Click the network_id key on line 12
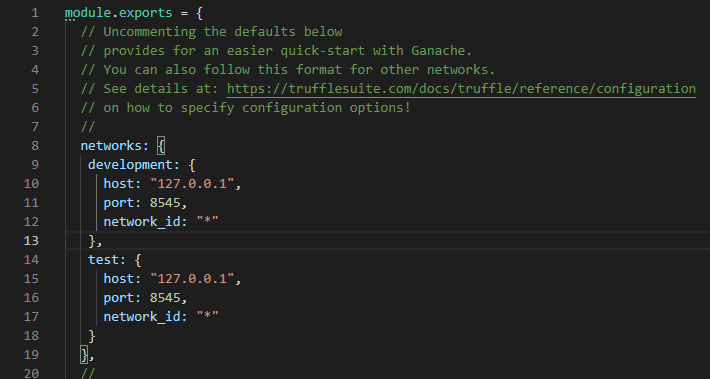Screen dimensions: 710x379 pos(142,222)
